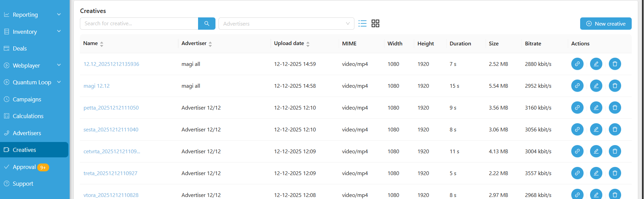Switch to grid view layout

click(x=375, y=24)
